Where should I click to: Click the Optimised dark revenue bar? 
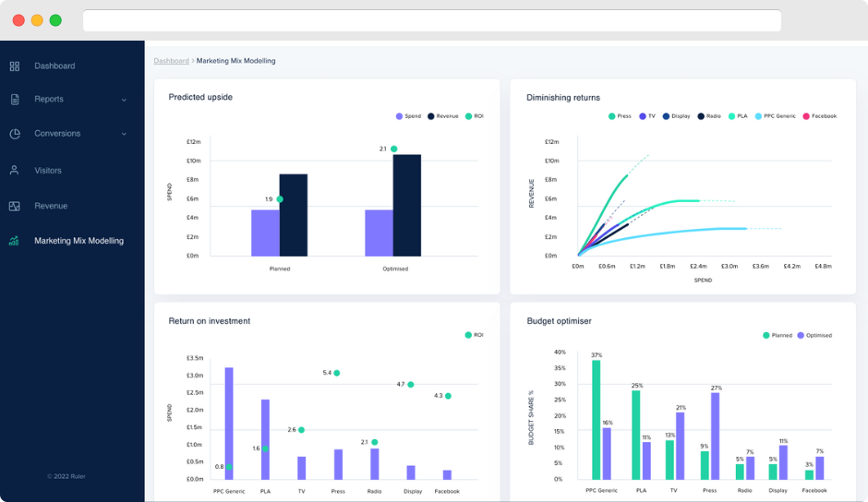point(407,206)
